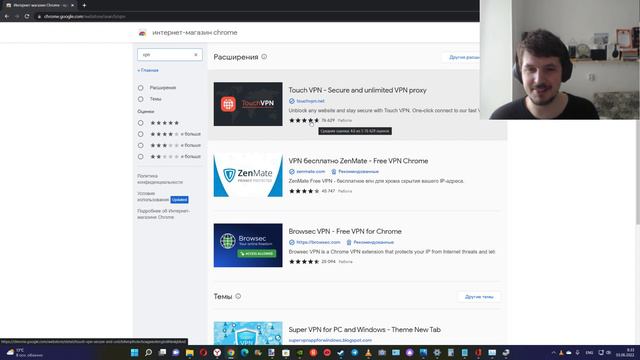This screenshot has width=640, height=360.
Task: Click the star rating of Browsec VPN
Action: [304, 262]
